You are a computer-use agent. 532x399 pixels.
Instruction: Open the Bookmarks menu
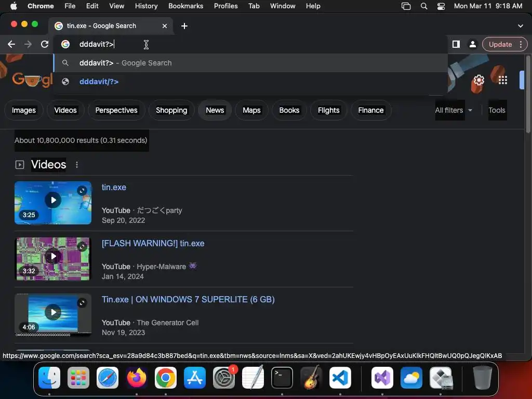(x=185, y=6)
